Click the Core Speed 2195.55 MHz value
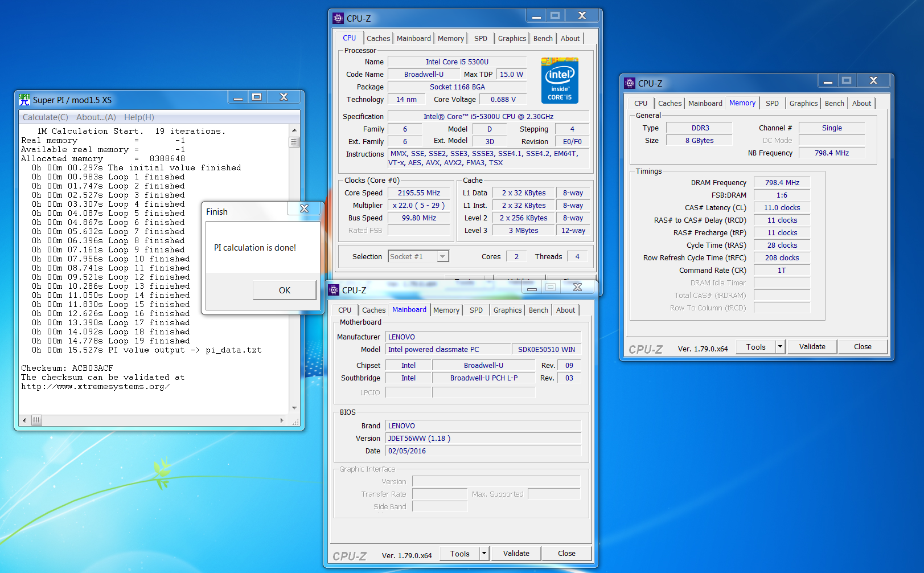The width and height of the screenshot is (924, 573). (419, 193)
